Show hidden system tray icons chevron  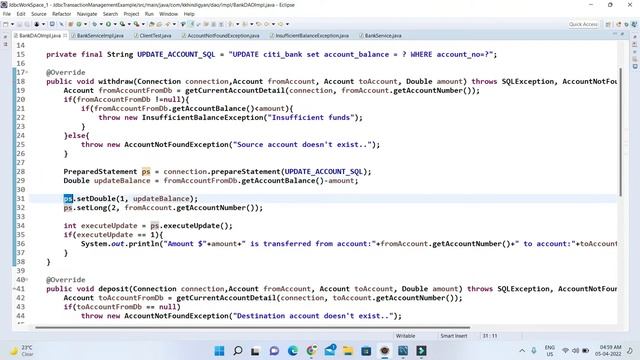522,351
